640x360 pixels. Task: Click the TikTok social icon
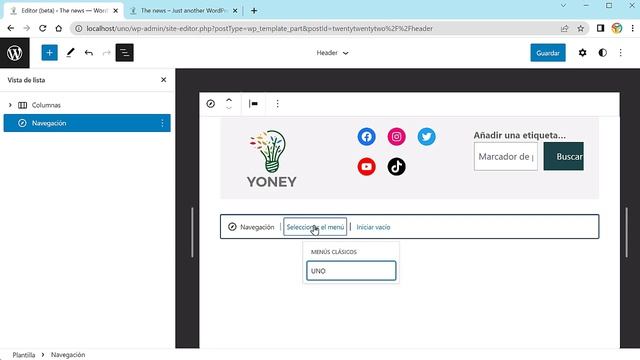click(396, 167)
